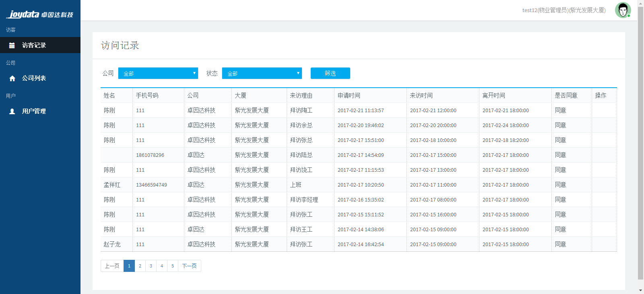
Task: Select page 4 in pagination
Action: click(x=162, y=266)
